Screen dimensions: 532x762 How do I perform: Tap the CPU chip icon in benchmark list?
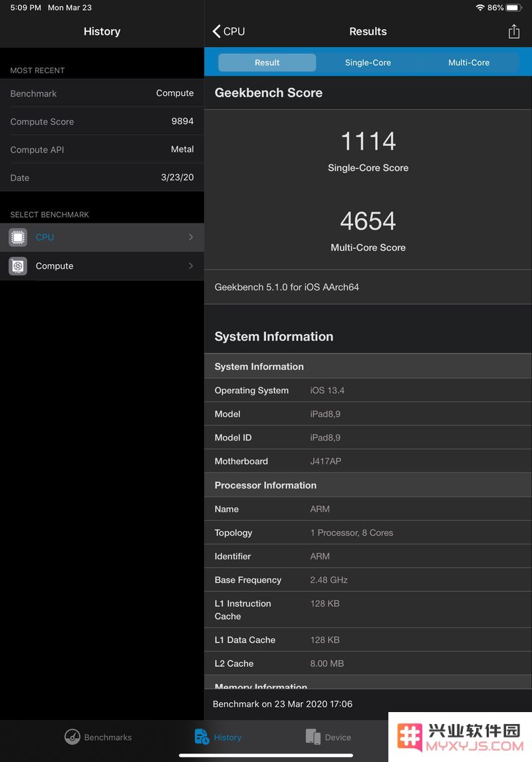[18, 237]
